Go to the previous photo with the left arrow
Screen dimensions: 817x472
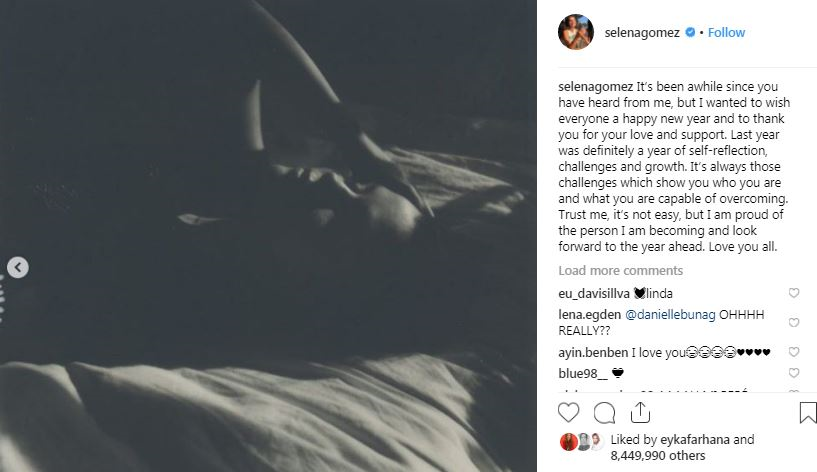coord(18,267)
